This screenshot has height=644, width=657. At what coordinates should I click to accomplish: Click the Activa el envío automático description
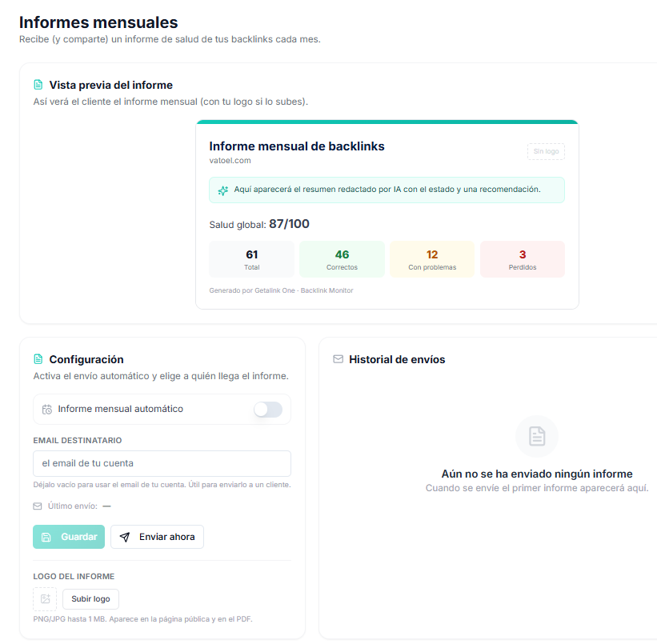pos(161,376)
